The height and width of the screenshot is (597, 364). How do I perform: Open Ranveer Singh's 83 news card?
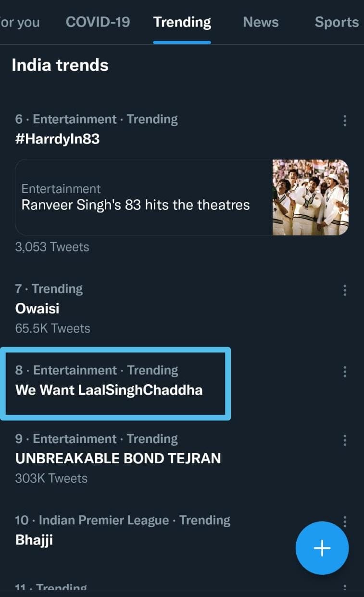pyautogui.click(x=136, y=205)
